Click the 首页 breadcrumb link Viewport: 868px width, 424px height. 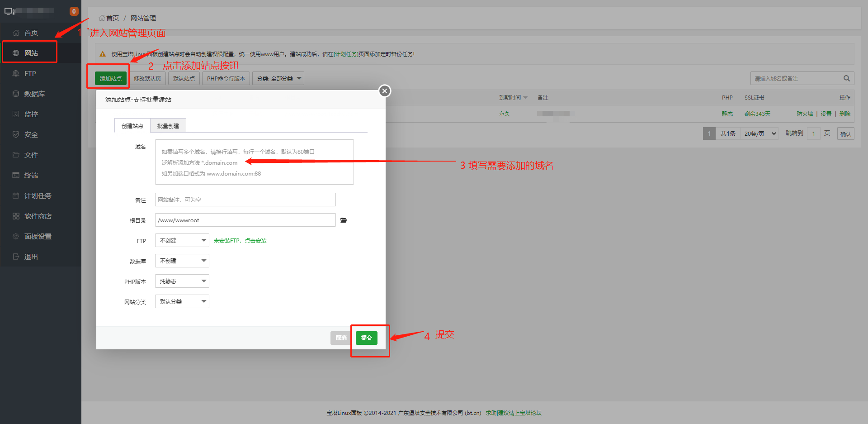pyautogui.click(x=112, y=18)
